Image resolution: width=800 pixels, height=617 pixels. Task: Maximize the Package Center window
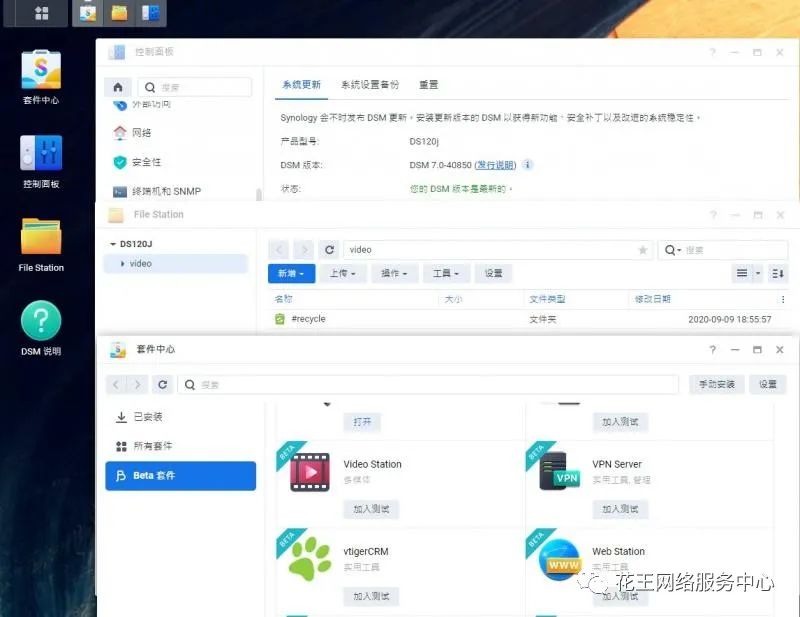[x=757, y=350]
